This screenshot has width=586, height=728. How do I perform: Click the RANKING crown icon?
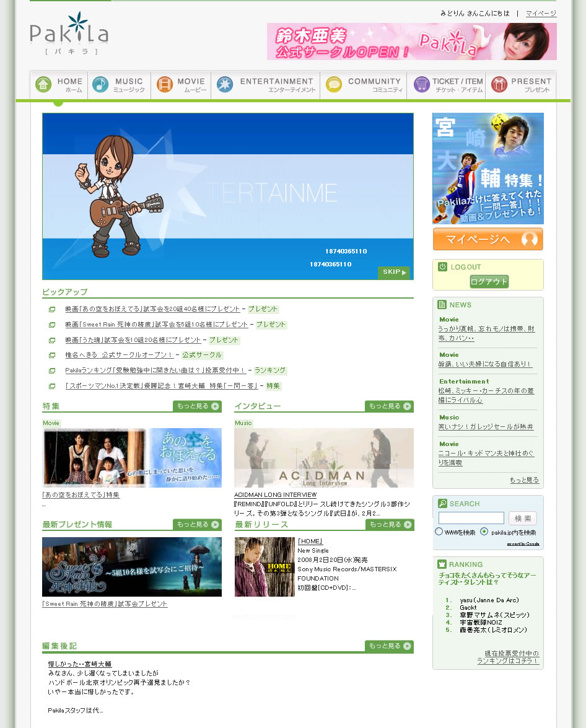442,564
